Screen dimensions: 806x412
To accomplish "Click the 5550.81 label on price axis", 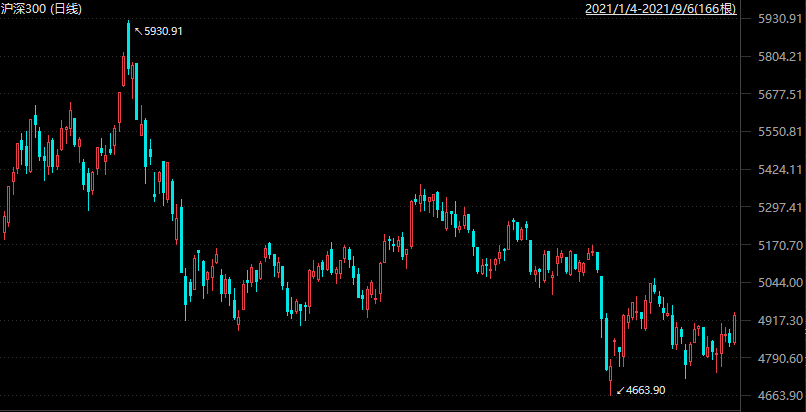I will (780, 132).
